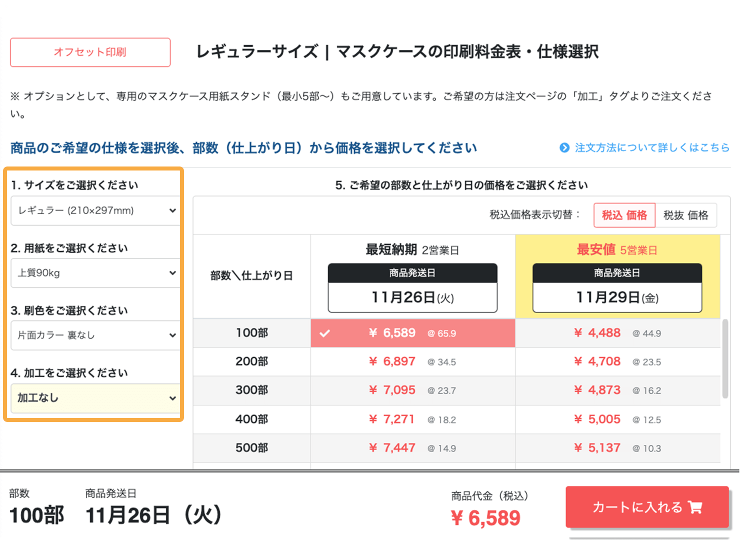740x560 pixels.
Task: Open the print color dropdown 片面カラー 裏なし
Action: (x=95, y=335)
